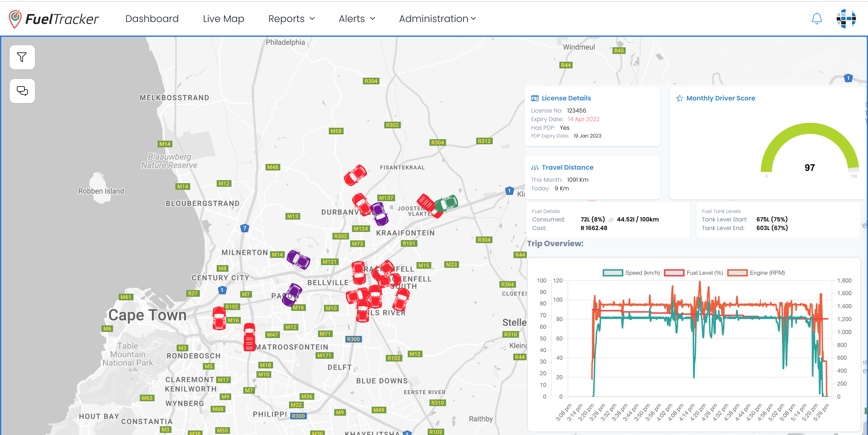Toggle Engine (RPM) series in legend
The height and width of the screenshot is (435, 868).
(x=756, y=273)
